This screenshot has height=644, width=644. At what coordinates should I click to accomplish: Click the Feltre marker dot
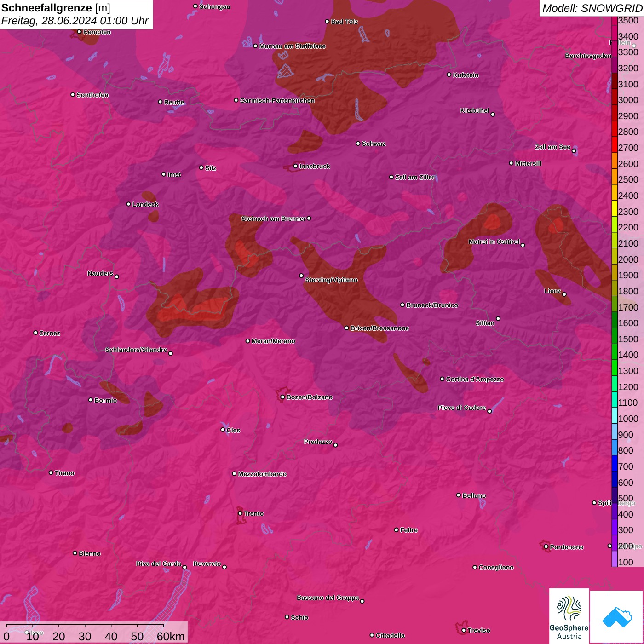point(397,530)
